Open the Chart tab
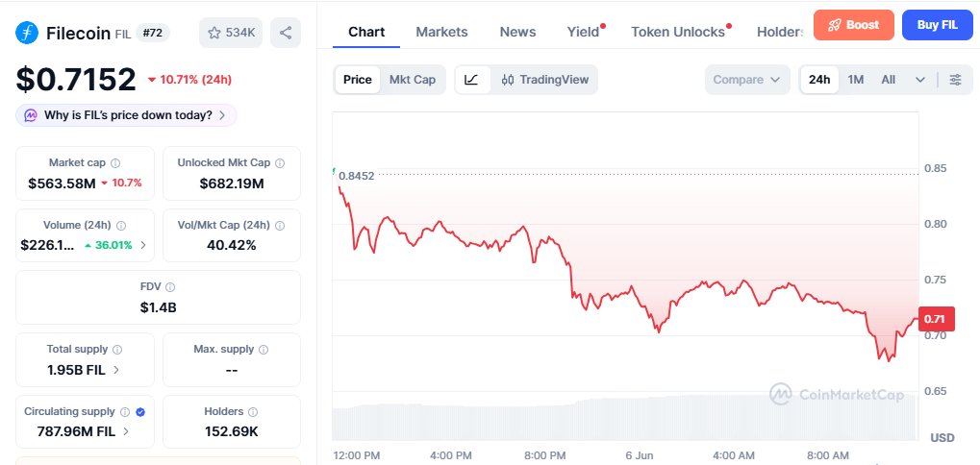Viewport: 980px width, 465px height. [x=366, y=32]
